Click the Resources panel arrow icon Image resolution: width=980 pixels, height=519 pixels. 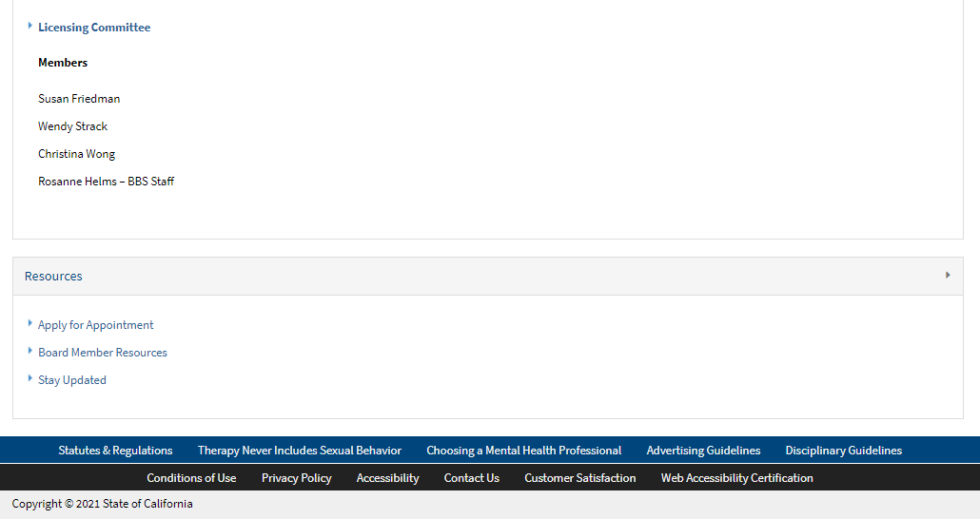948,275
